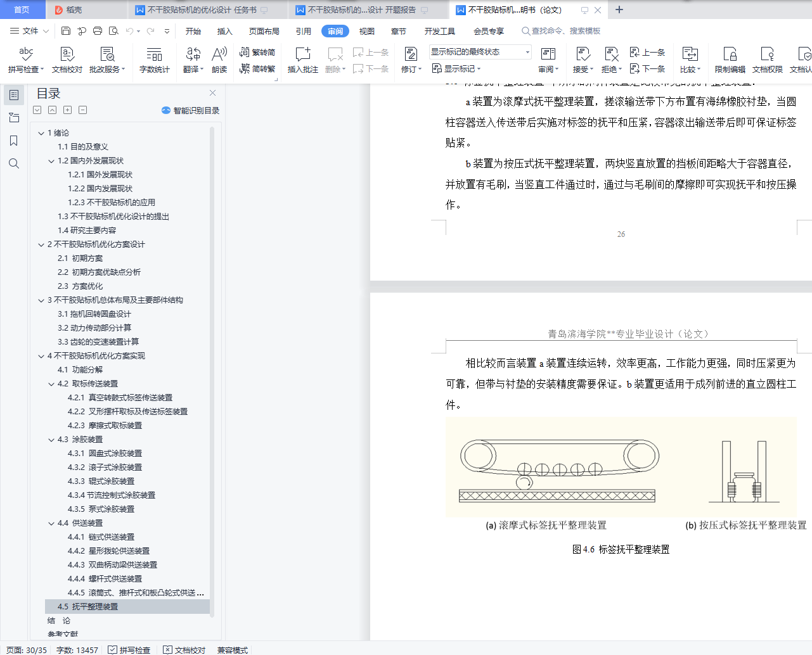This screenshot has height=655, width=812.
Task: Toggle spell check in the status bar
Action: point(129,650)
